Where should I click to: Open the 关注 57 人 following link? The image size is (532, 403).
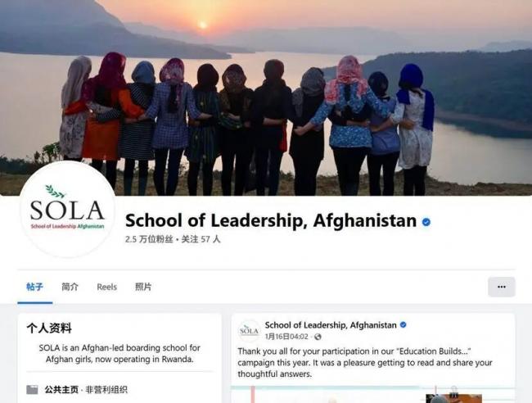[x=201, y=239]
